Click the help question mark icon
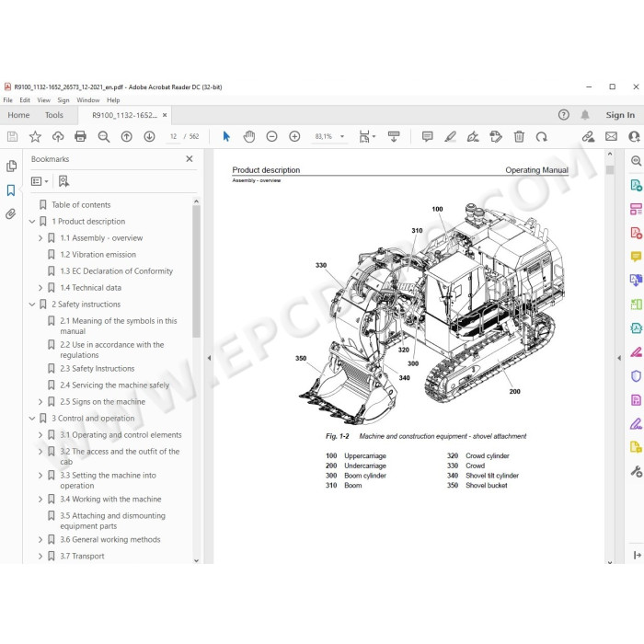 (563, 115)
